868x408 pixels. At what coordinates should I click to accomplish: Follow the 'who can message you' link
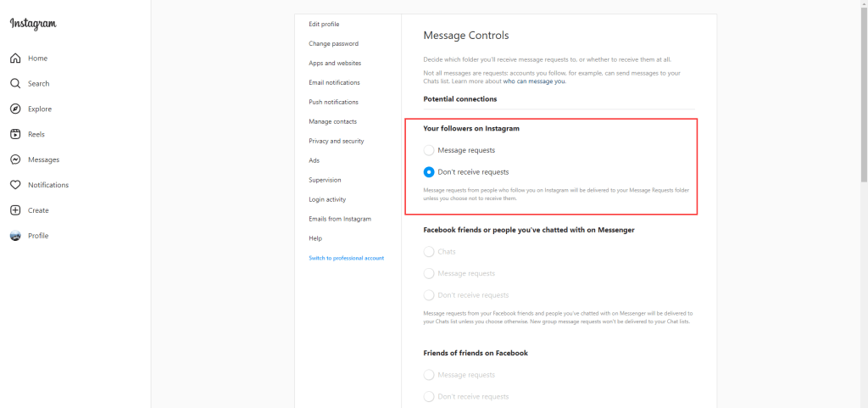[534, 81]
